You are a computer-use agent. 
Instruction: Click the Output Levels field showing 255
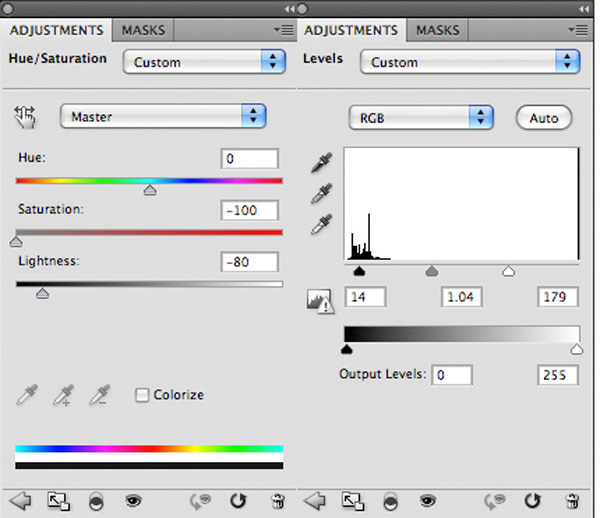[558, 375]
